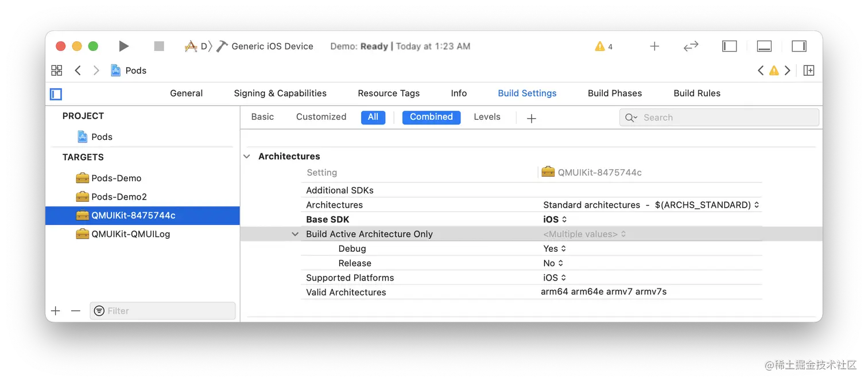Open the Library plus button in toolbar
Image resolution: width=868 pixels, height=382 pixels.
click(654, 46)
